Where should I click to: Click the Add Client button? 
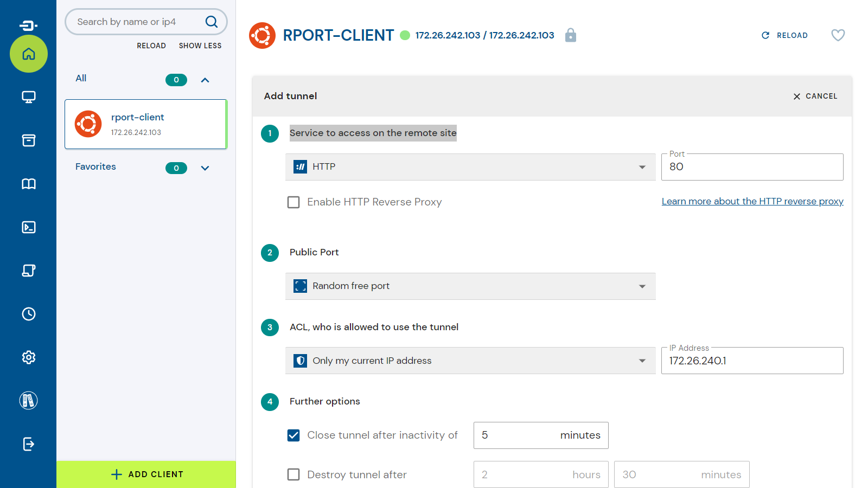[x=146, y=474]
